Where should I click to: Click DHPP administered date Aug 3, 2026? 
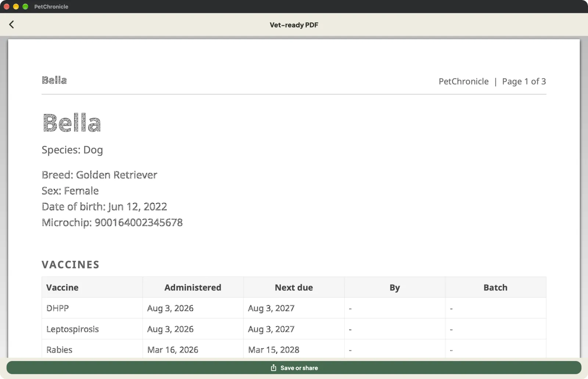click(193, 308)
